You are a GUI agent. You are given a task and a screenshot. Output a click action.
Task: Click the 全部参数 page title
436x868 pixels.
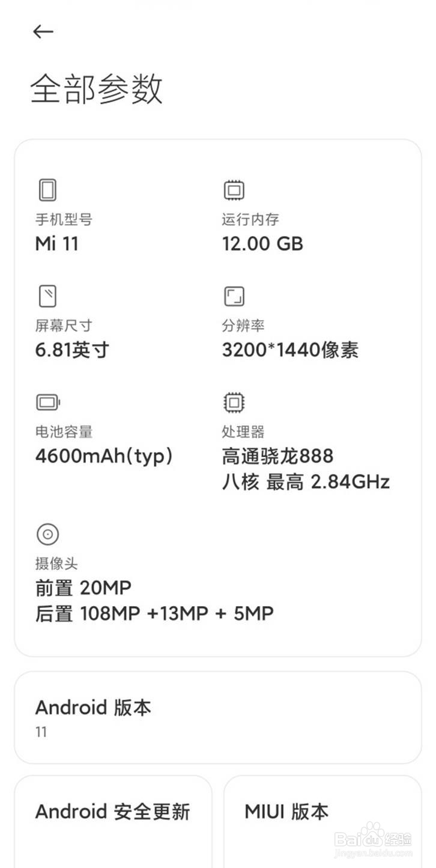pos(98,91)
